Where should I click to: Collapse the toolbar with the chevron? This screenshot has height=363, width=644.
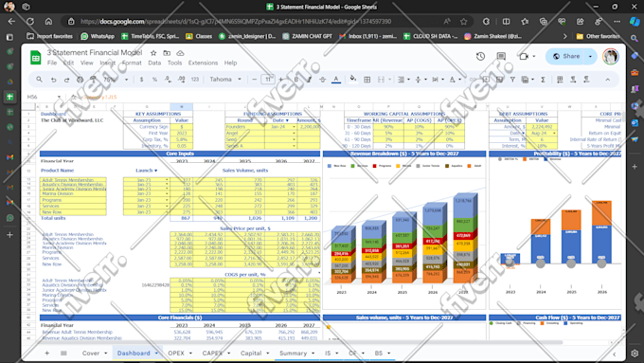pyautogui.click(x=607, y=80)
